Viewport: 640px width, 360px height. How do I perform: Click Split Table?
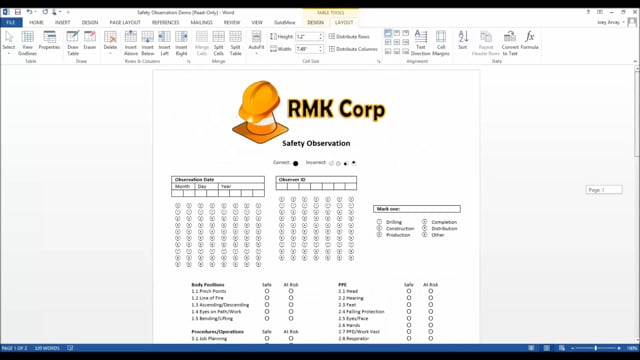click(x=236, y=42)
